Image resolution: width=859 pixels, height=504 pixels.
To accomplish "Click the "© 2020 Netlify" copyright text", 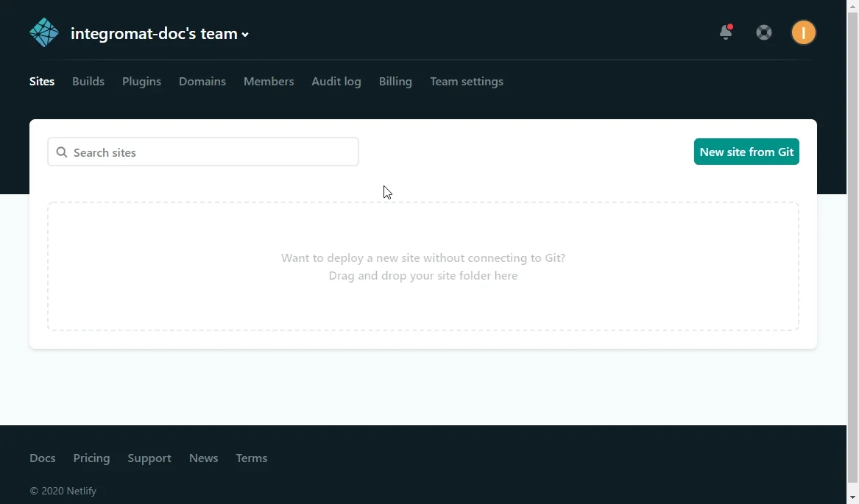I will click(63, 491).
